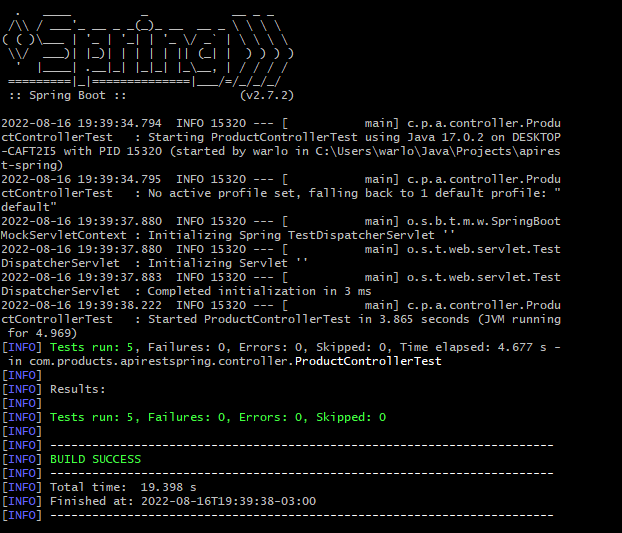This screenshot has height=533, width=622.
Task: Click the [INFO] tag beside 'BUILD SUCCESS'
Action: point(22,459)
